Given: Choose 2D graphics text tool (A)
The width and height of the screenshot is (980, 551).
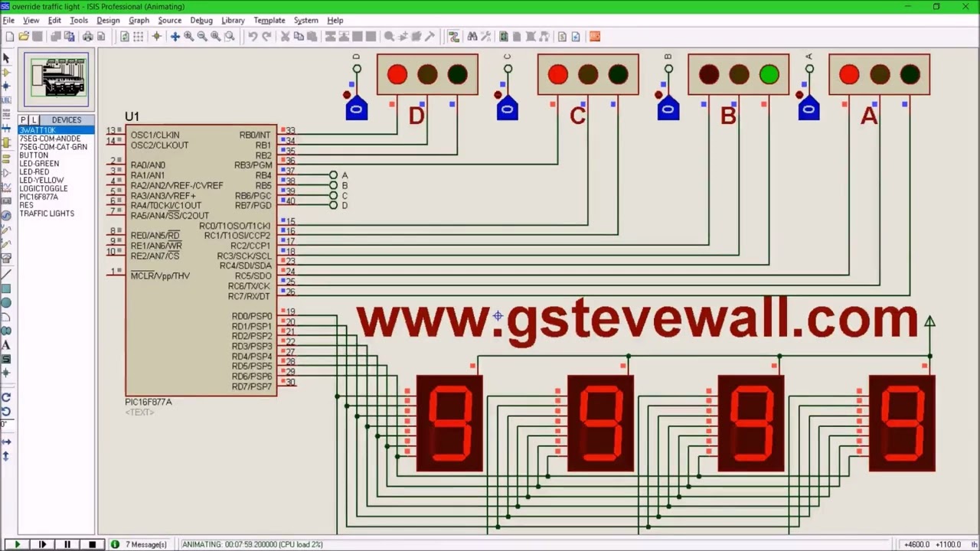Looking at the screenshot, I should click(6, 345).
